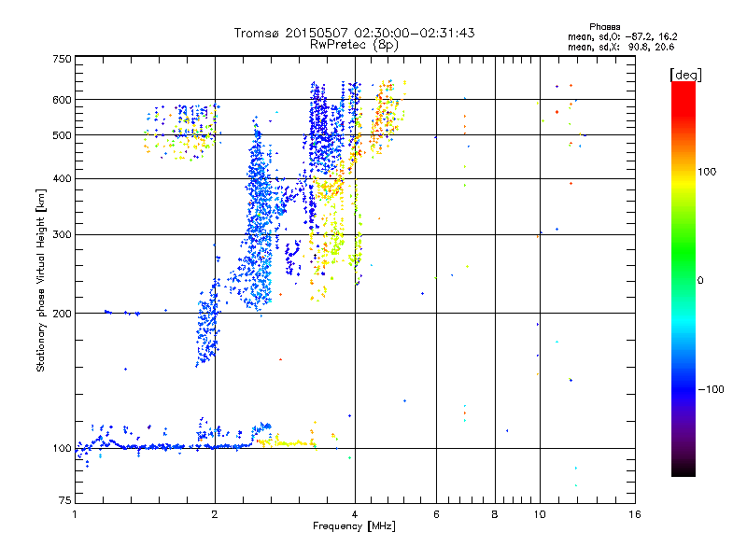Click x-axis tick label '4'
This screenshot has height=560, width=747.
click(355, 514)
